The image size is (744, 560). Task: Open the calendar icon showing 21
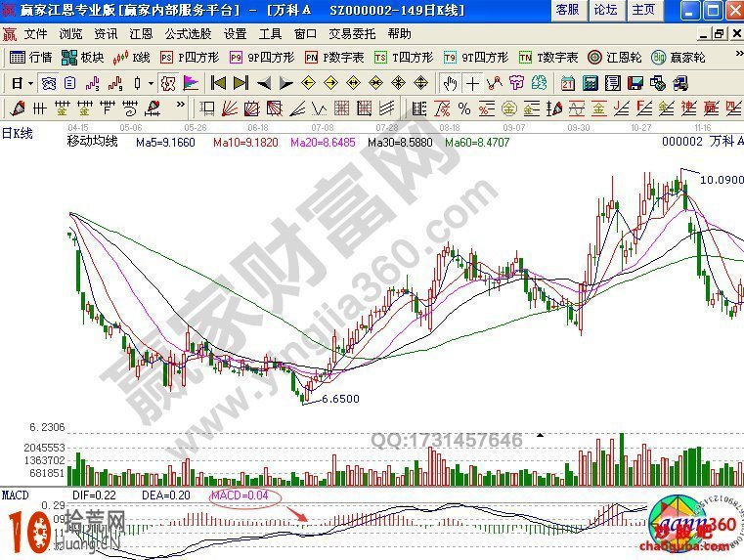tap(567, 83)
